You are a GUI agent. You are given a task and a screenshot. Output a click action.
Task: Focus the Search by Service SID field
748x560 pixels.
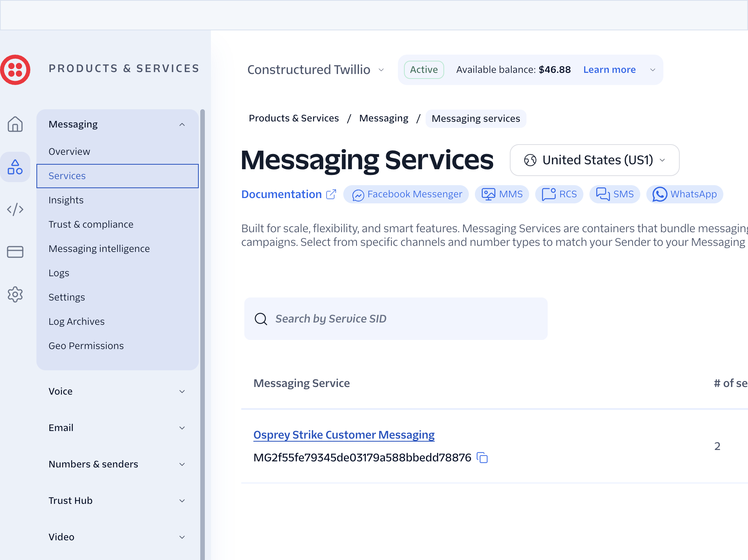coord(396,319)
